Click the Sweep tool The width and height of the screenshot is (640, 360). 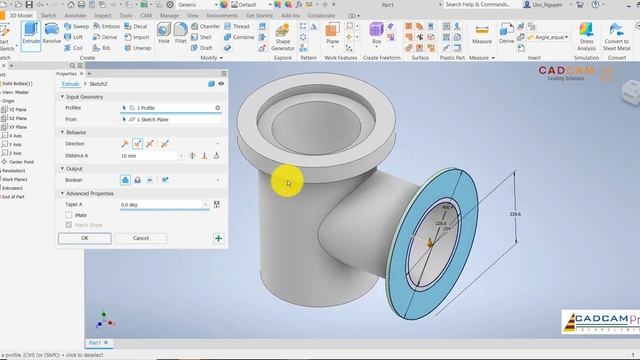tap(76, 26)
